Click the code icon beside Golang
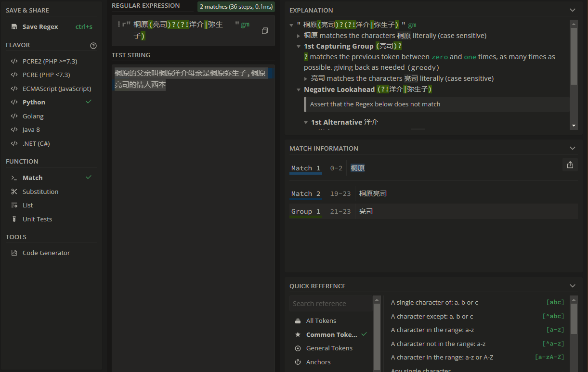 coord(13,116)
